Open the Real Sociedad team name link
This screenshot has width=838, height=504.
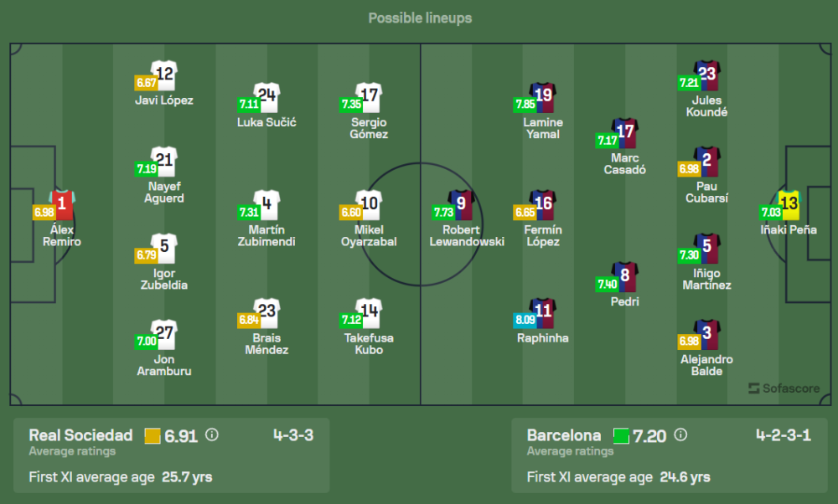click(x=81, y=435)
